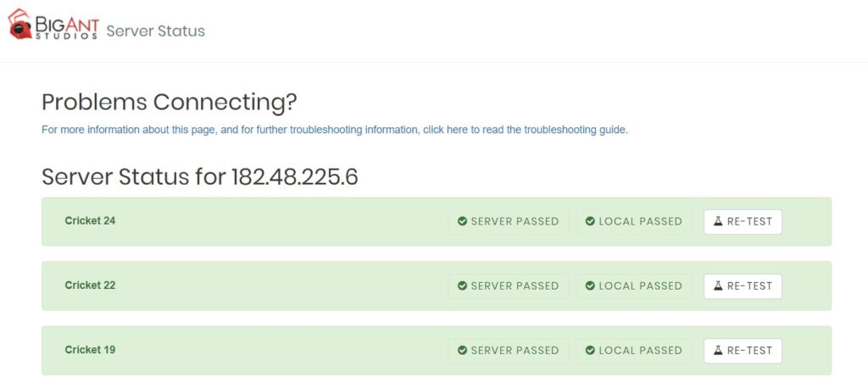Viewport: 868px width, 377px height.
Task: Select the LOCAL PASSED badge for Cricket 22
Action: pyautogui.click(x=634, y=286)
